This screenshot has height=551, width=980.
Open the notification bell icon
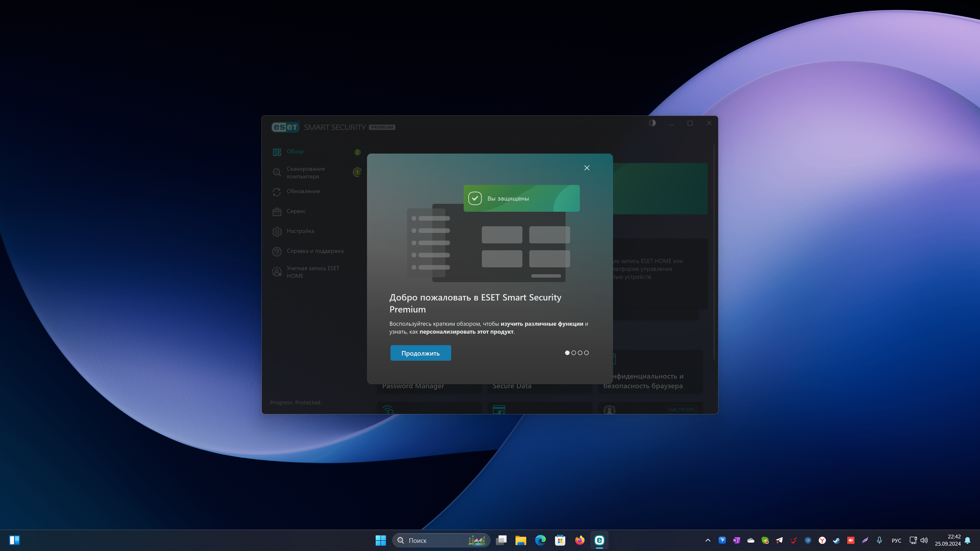point(967,540)
